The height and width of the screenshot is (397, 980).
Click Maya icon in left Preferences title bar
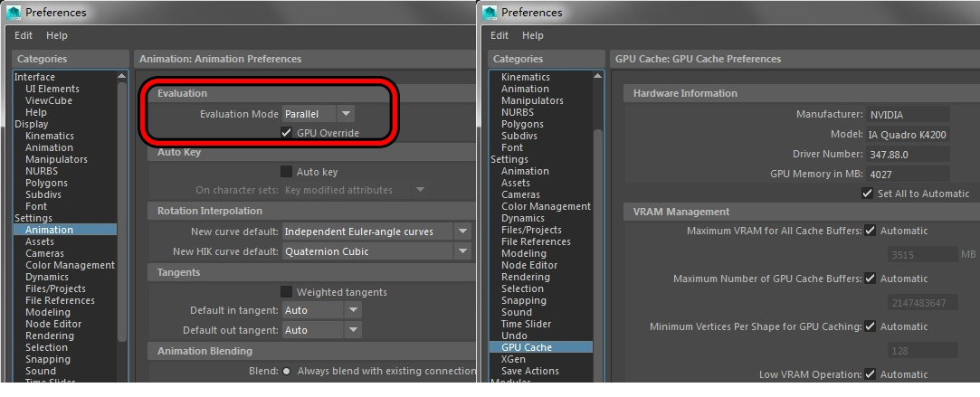point(14,13)
